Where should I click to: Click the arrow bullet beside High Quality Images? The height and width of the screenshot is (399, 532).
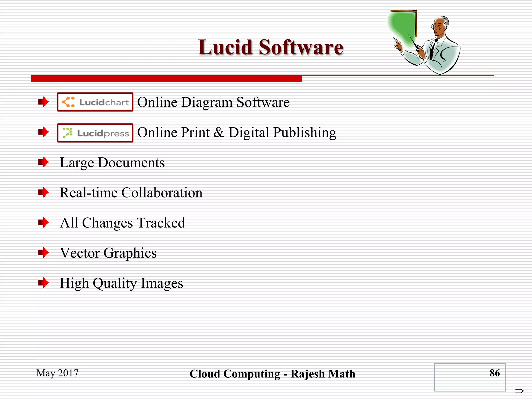(x=43, y=283)
